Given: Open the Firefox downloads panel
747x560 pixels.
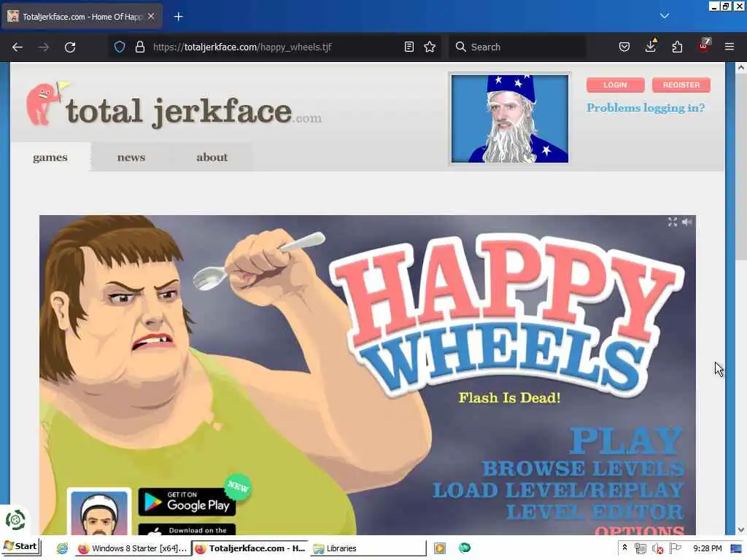Looking at the screenshot, I should (650, 47).
